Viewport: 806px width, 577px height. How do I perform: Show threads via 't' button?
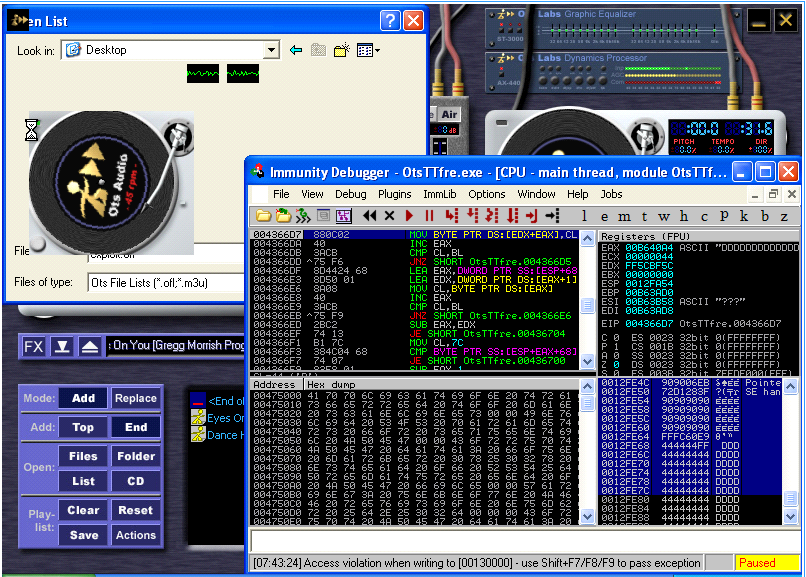point(645,216)
